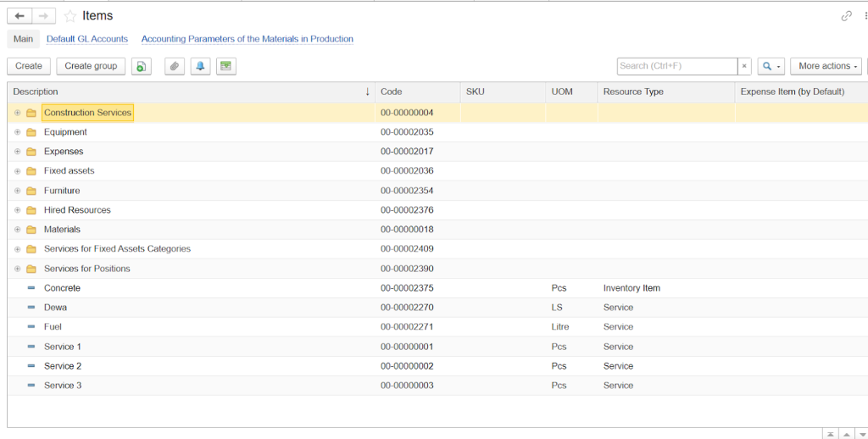868x439 pixels.
Task: Open reminders with the bell icon
Action: point(200,66)
